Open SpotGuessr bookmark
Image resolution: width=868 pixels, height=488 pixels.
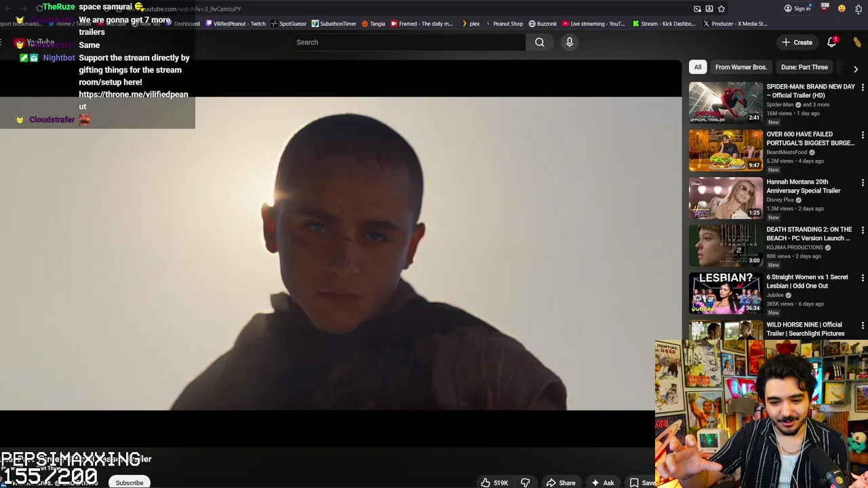pyautogui.click(x=288, y=24)
